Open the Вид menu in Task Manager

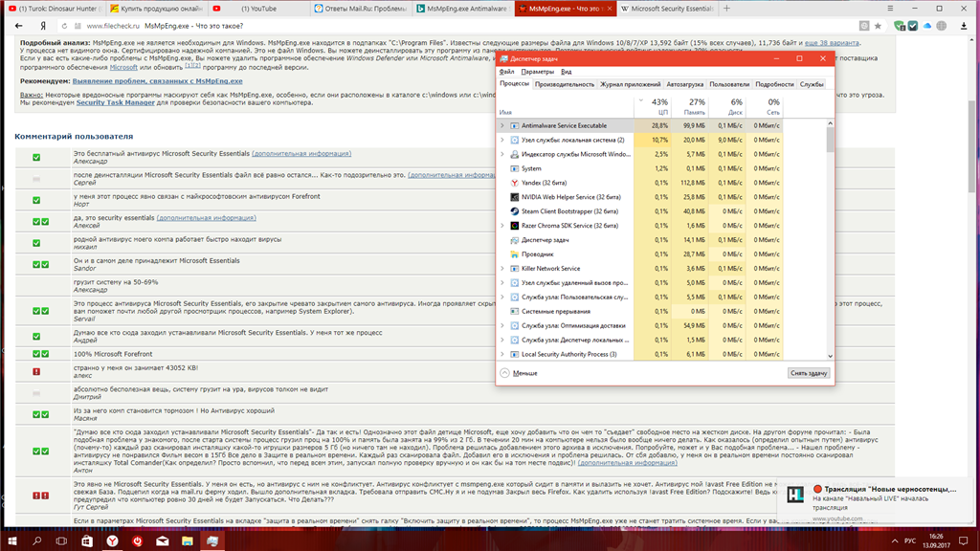click(x=566, y=71)
